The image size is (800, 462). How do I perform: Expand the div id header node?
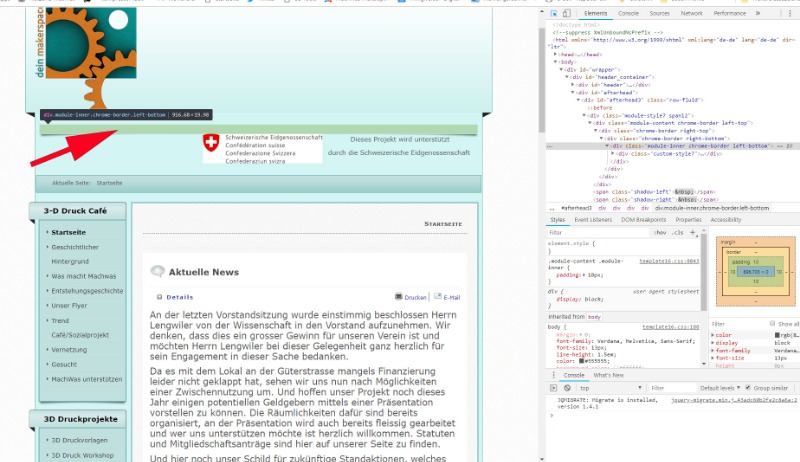[x=572, y=85]
